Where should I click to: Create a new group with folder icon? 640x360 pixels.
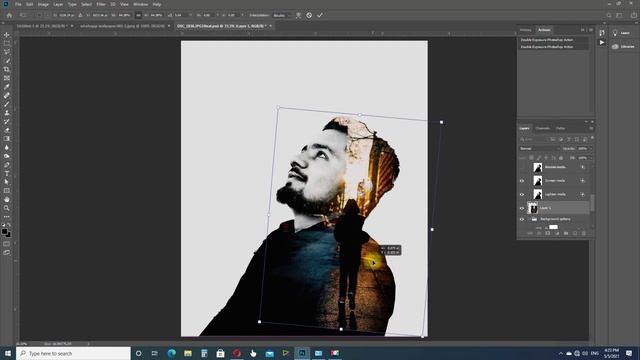pyautogui.click(x=566, y=233)
